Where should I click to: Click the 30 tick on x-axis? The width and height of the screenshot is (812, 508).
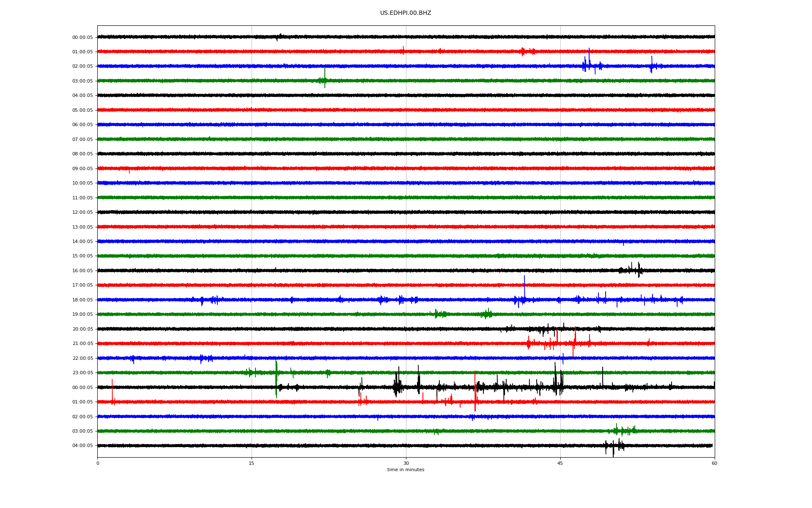point(406,463)
